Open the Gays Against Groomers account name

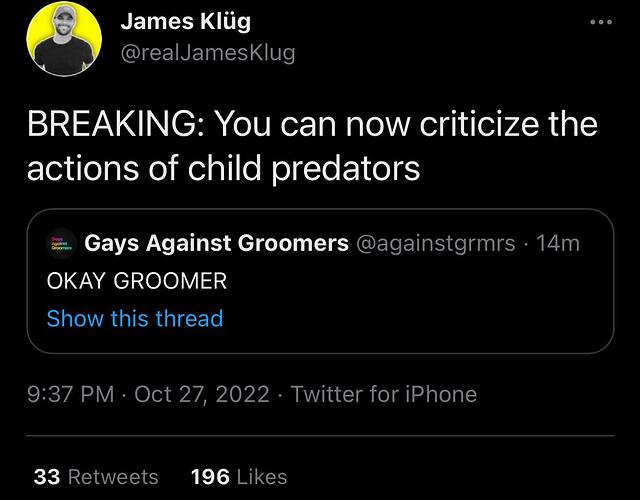pyautogui.click(x=216, y=243)
